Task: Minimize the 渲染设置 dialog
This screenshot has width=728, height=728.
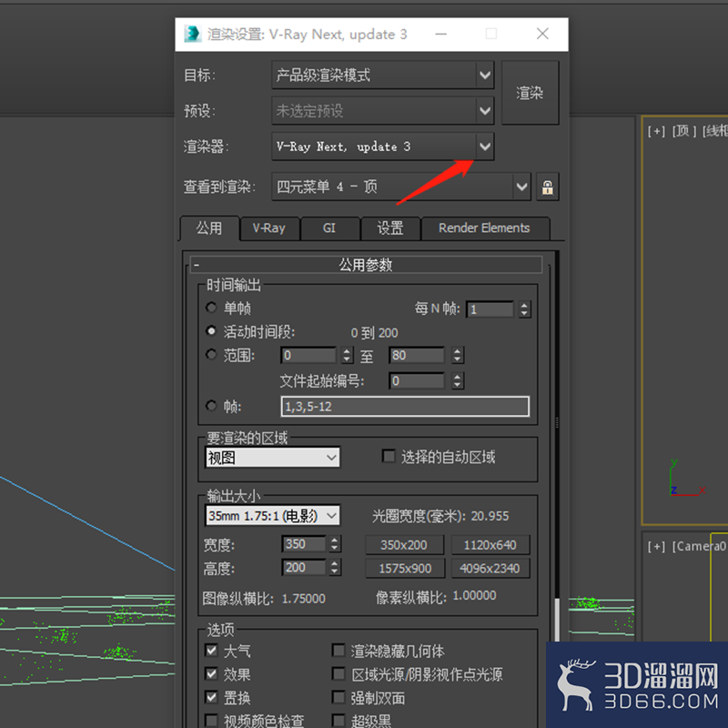Action: 441,34
